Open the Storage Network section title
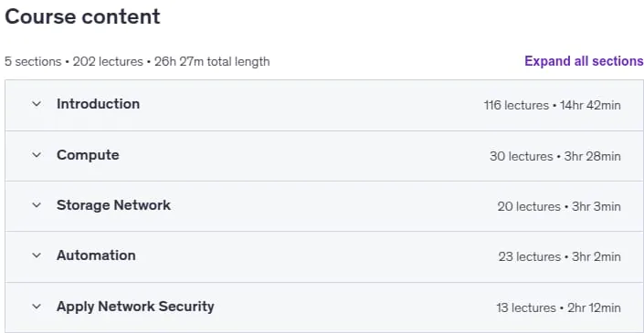This screenshot has width=644, height=333. 114,204
